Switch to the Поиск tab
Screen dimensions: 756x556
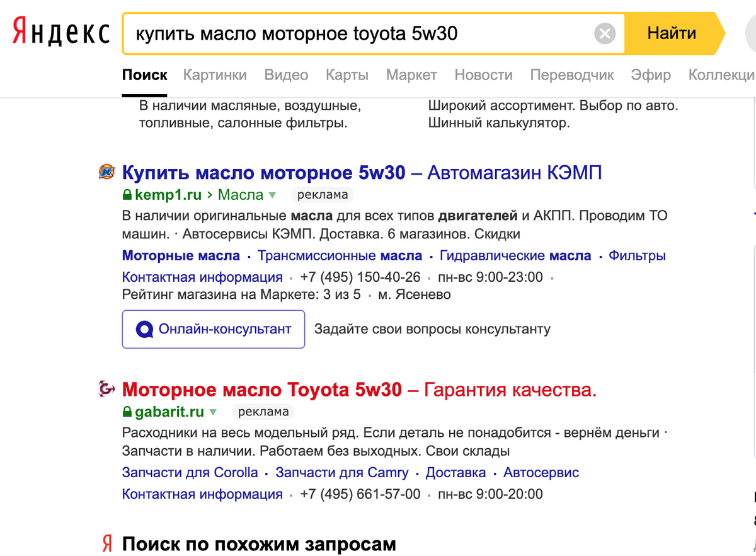coord(145,75)
